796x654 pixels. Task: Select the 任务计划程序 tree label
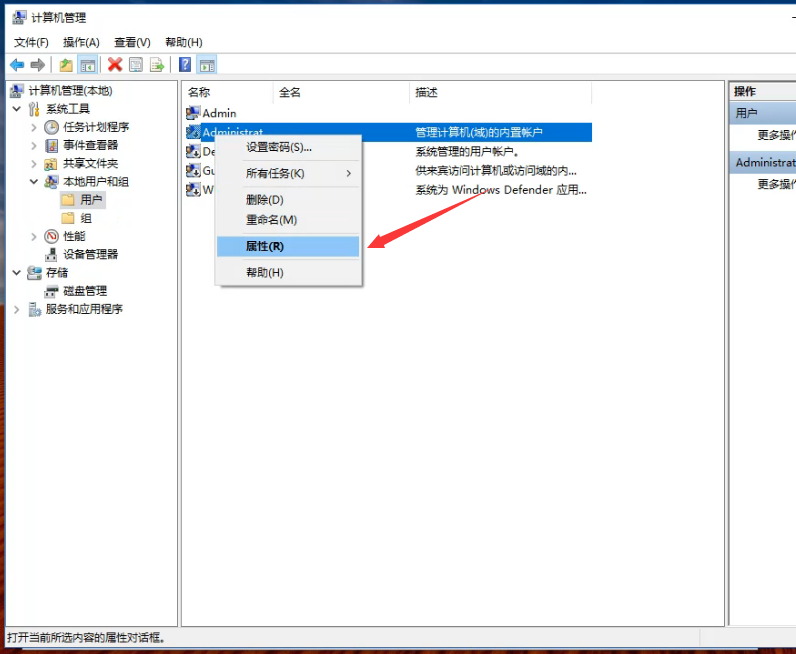pos(96,127)
